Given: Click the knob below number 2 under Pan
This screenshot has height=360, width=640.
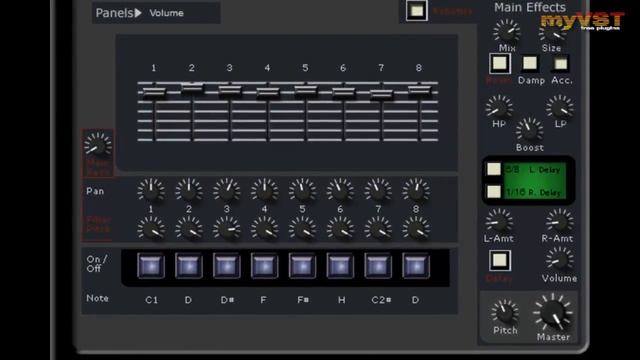Looking at the screenshot, I should pyautogui.click(x=189, y=228).
